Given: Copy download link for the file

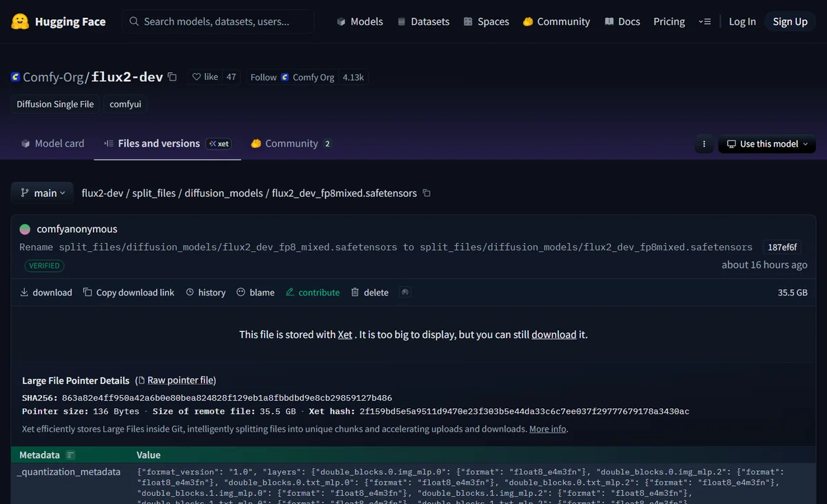Looking at the screenshot, I should click(128, 293).
